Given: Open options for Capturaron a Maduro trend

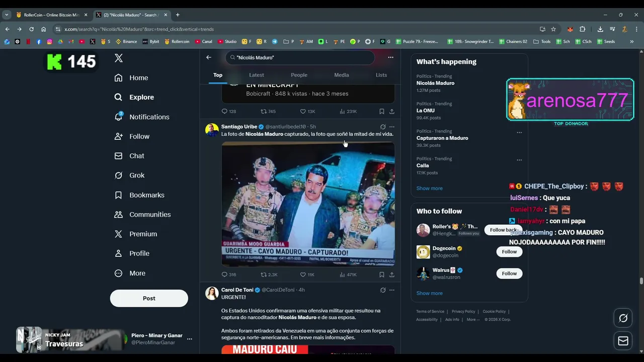Looking at the screenshot, I should point(519,133).
